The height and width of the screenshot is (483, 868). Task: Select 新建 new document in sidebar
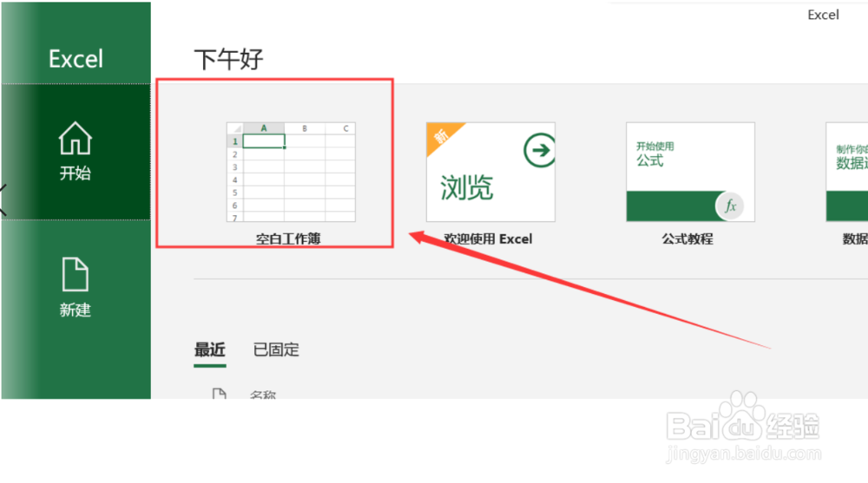tap(76, 287)
